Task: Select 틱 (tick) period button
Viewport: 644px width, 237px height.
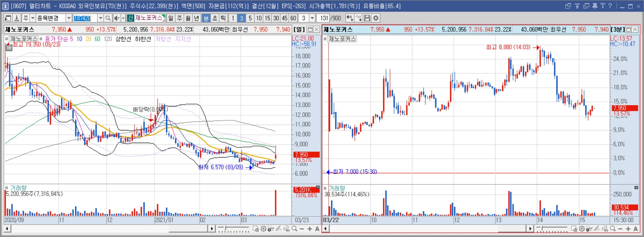Action: 223,18
